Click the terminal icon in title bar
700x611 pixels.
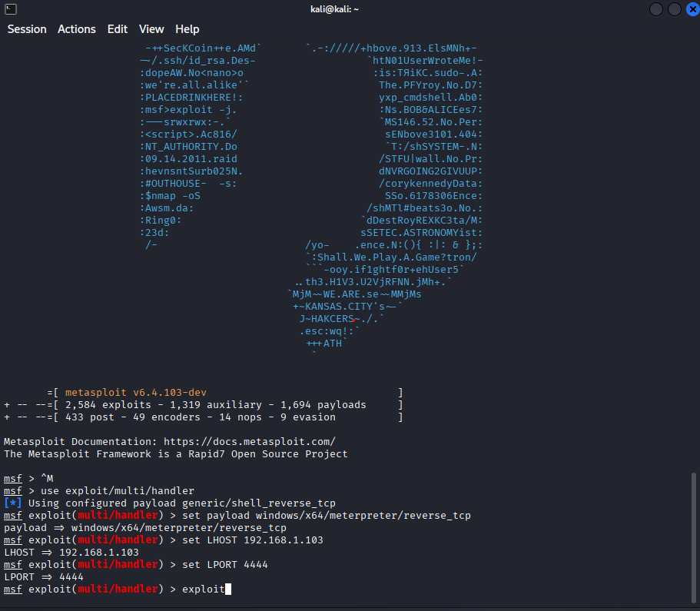[x=11, y=9]
